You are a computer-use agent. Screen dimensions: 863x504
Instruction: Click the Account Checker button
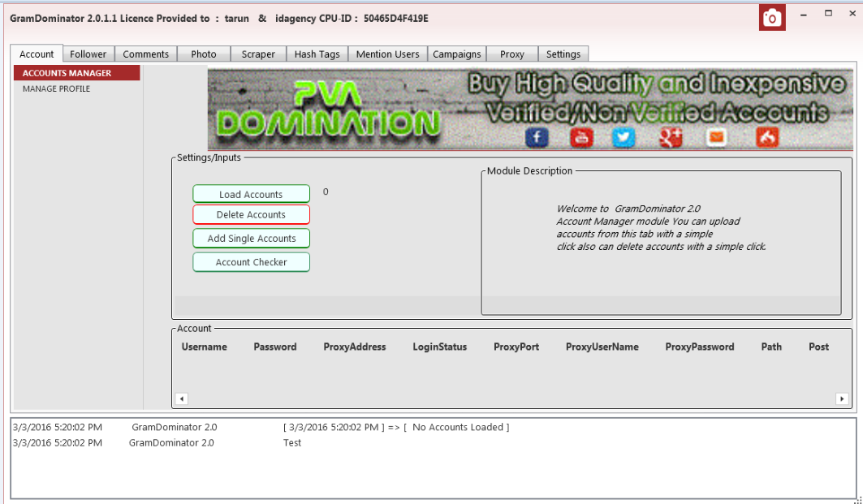(251, 262)
